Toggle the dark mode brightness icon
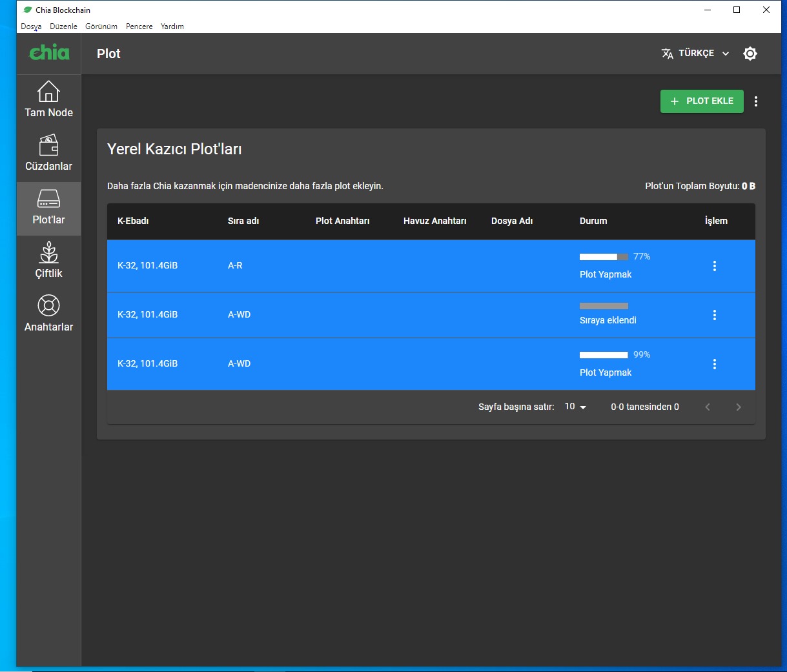 (750, 54)
